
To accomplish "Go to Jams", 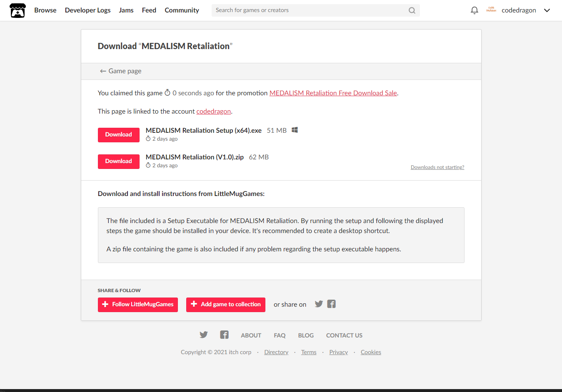I will point(126,10).
